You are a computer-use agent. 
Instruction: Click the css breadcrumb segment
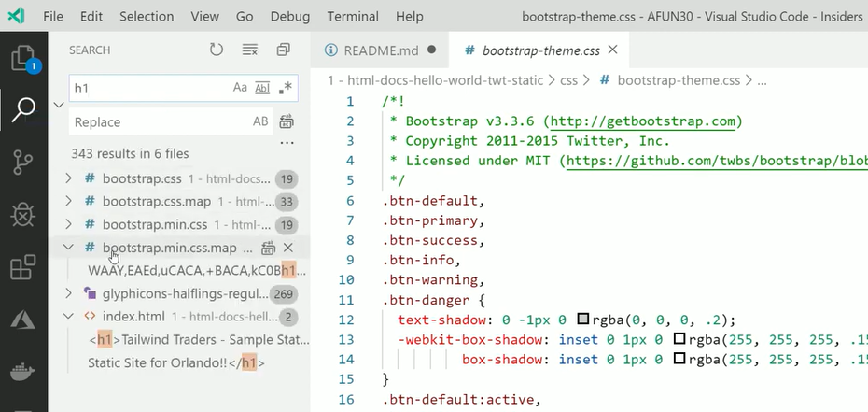click(568, 81)
